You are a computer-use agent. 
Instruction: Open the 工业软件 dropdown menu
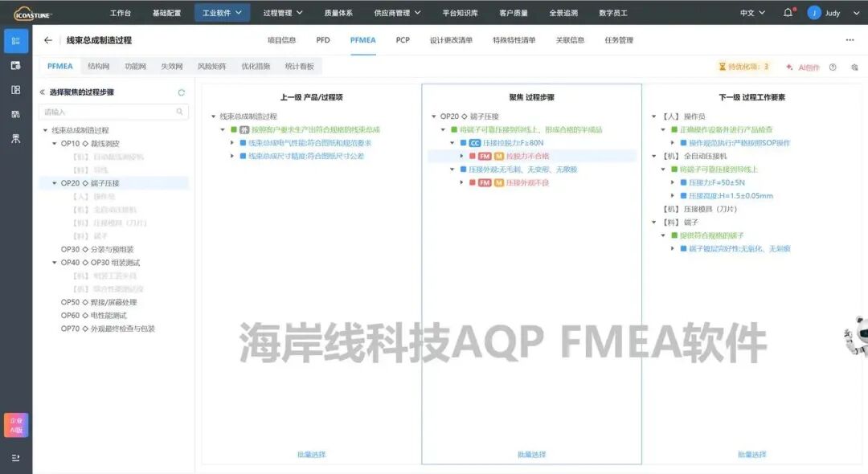(x=222, y=13)
